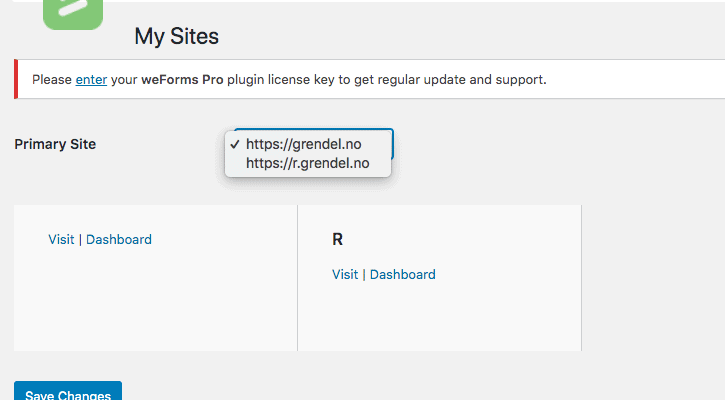
Task: Click the checkmark beside https://grendel.no
Action: 235,144
